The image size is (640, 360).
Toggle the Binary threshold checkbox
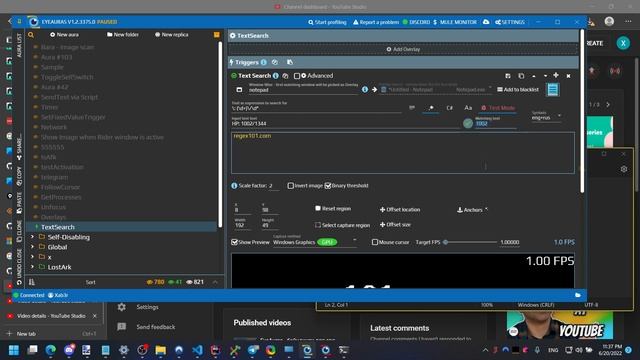click(x=328, y=186)
